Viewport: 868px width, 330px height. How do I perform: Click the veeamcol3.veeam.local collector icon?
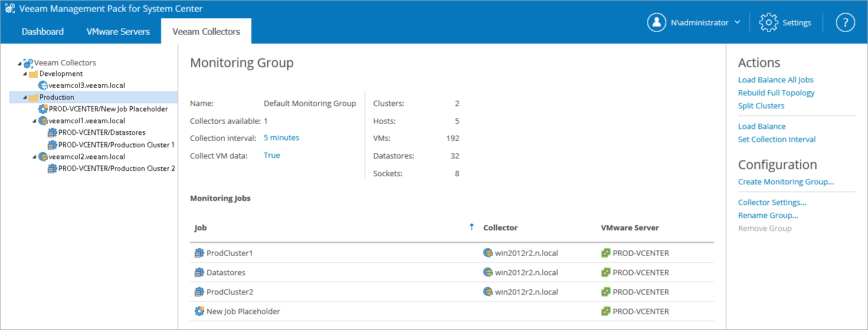[43, 85]
